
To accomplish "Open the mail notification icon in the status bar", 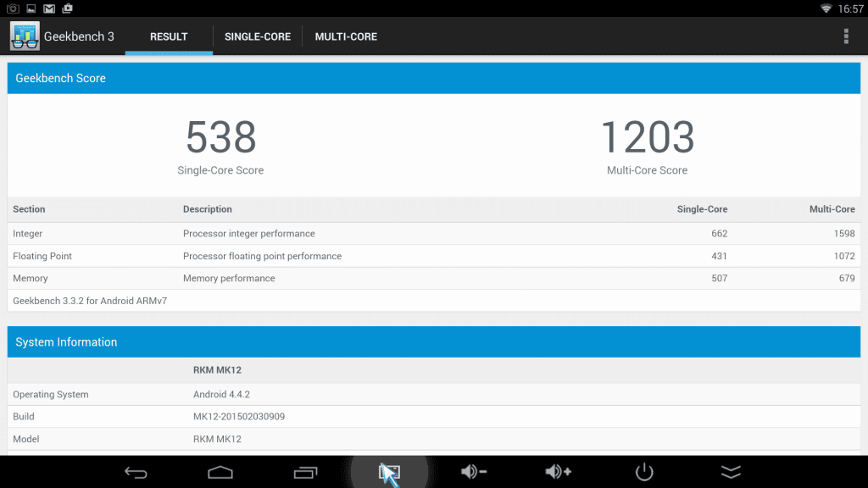I will pos(49,8).
